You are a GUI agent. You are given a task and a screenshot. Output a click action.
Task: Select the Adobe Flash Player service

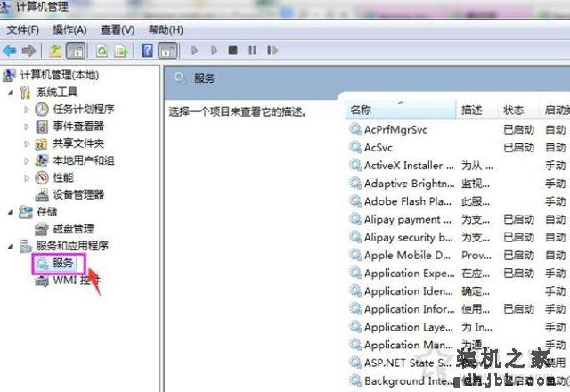408,201
